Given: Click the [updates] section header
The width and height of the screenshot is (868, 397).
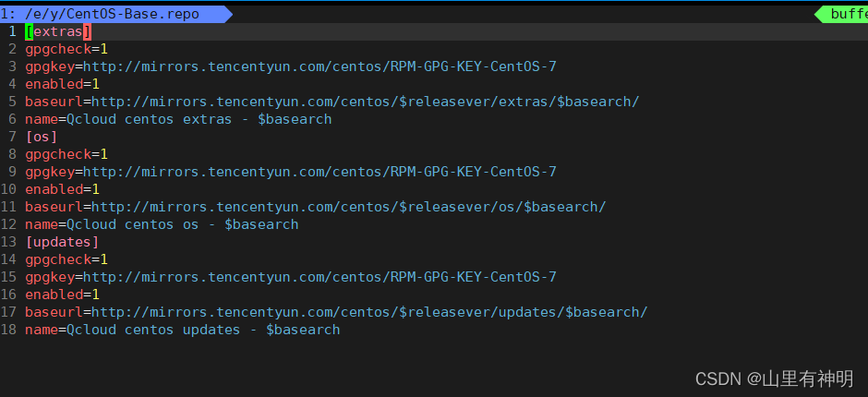Looking at the screenshot, I should pos(62,242).
